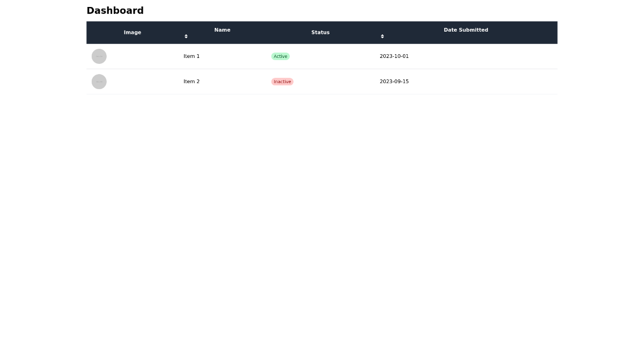
Task: Click the Date Submitted column header
Action: 466,30
